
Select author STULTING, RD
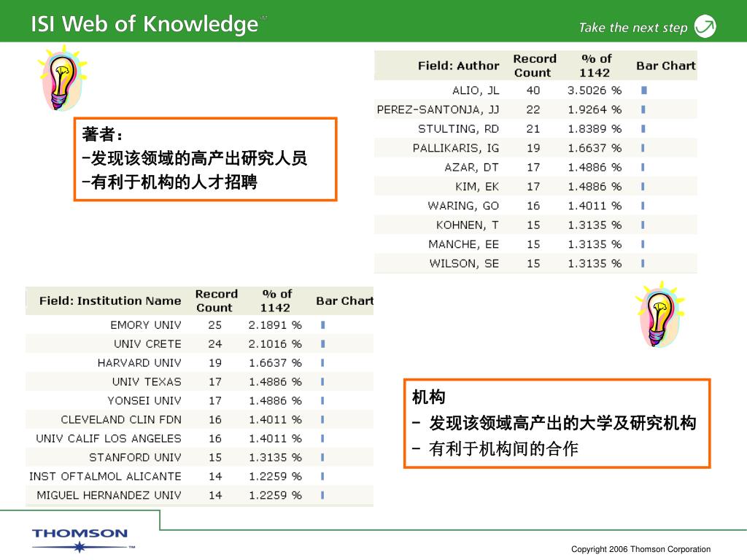[x=458, y=129]
